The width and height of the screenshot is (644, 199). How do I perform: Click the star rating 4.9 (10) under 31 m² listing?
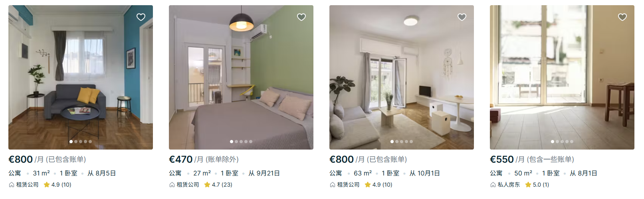57,185
